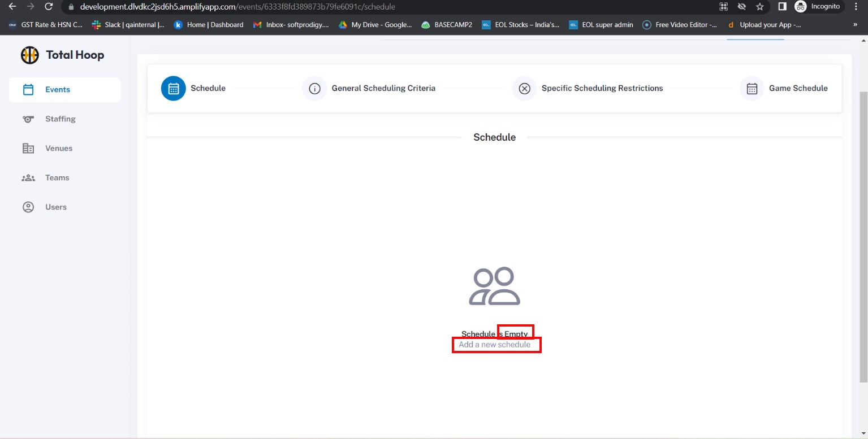Open the EOL Stocks bookmark
The image size is (868, 439).
pyautogui.click(x=520, y=25)
